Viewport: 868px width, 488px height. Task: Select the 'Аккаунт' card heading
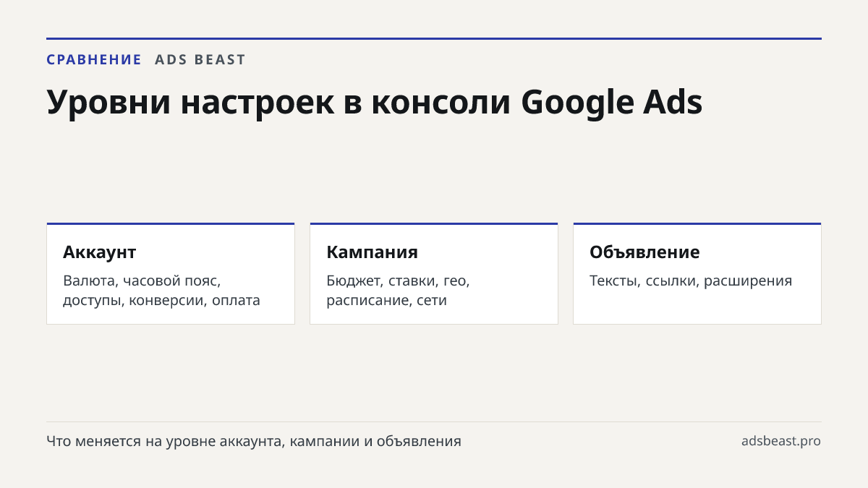pyautogui.click(x=100, y=252)
